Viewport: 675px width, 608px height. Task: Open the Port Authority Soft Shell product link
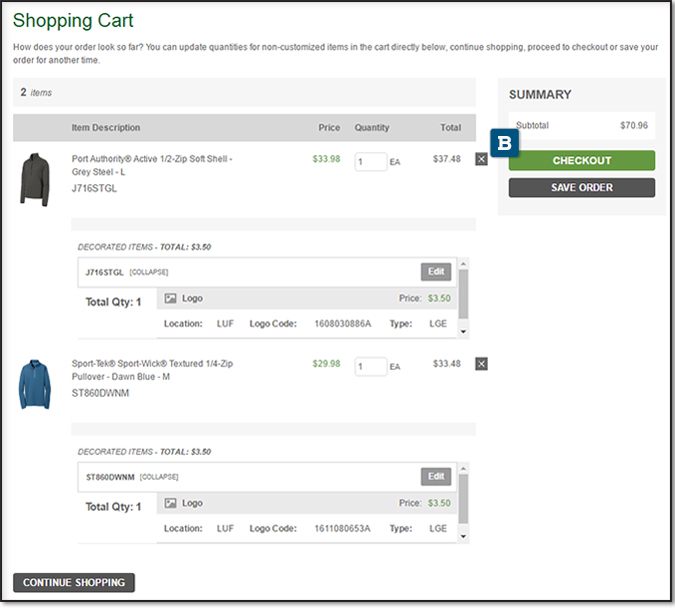(x=151, y=165)
